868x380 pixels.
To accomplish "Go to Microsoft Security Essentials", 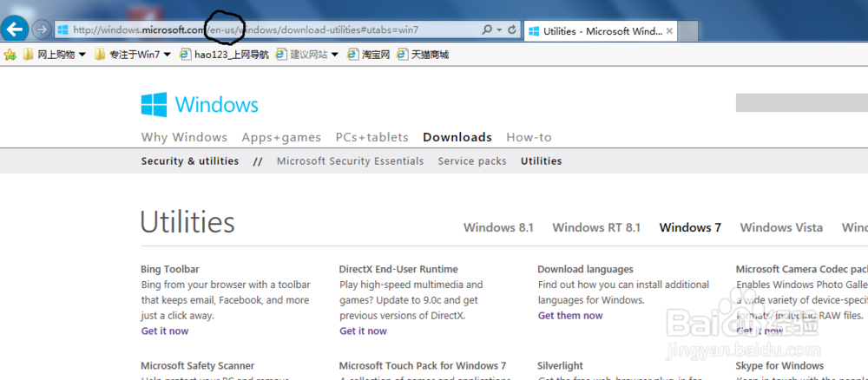I will (x=351, y=161).
